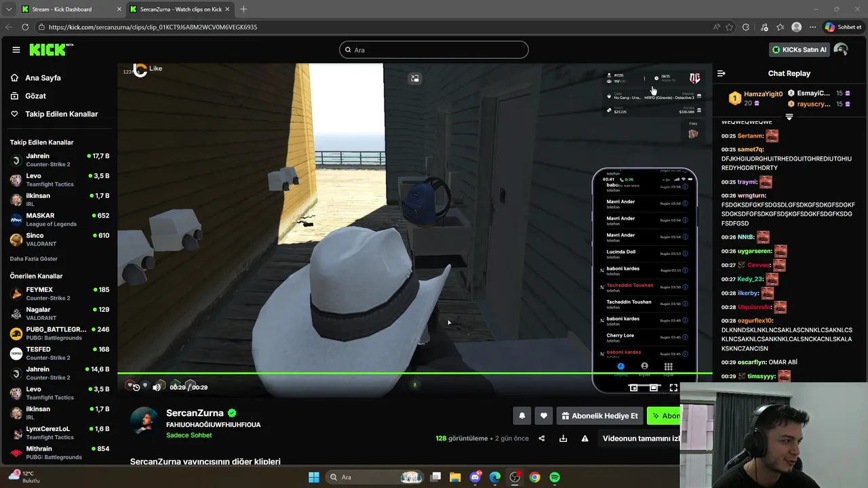This screenshot has width=868, height=488.
Task: Open followed channel Jahrein playing Counter-Strike 2
Action: click(x=60, y=160)
